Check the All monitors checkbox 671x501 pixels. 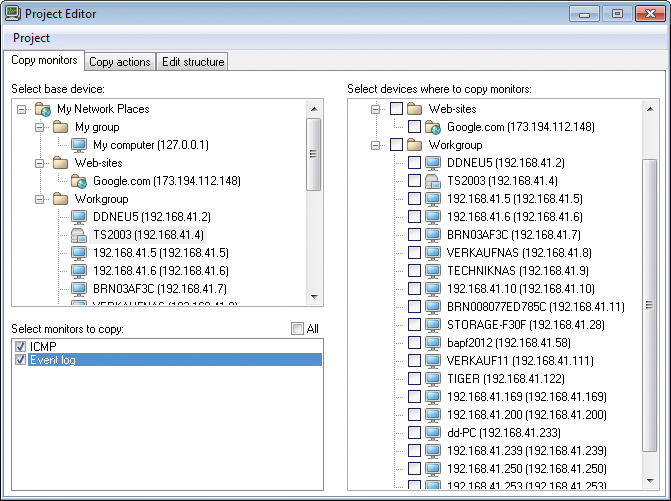tap(297, 329)
